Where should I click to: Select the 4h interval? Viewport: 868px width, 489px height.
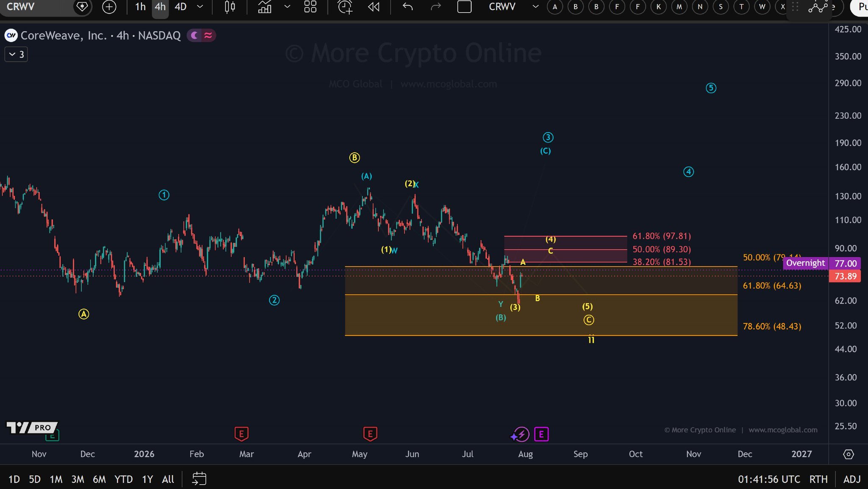160,7
